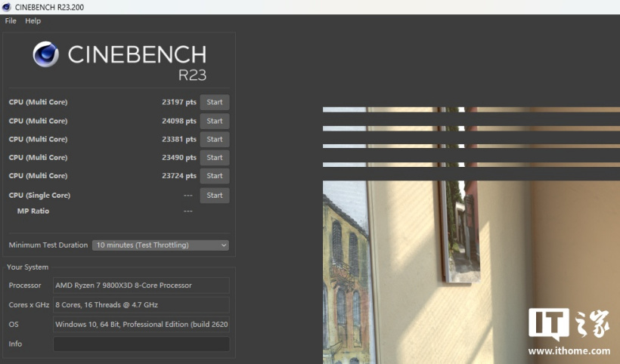
Task: Start the multi core test showing 23724 pts
Action: coord(214,176)
